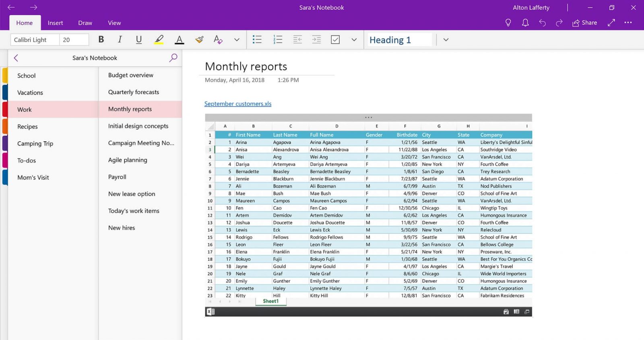
Task: Insert a numbered list
Action: (x=277, y=39)
